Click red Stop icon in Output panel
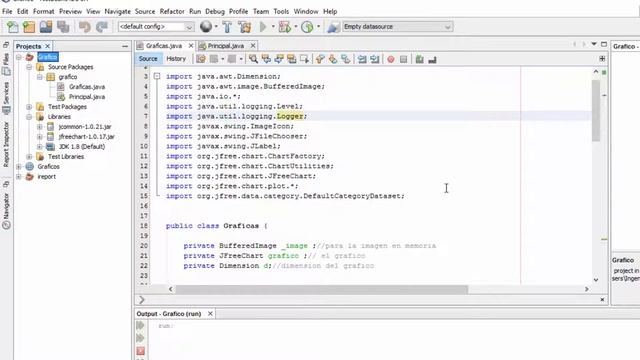 pos(140,351)
